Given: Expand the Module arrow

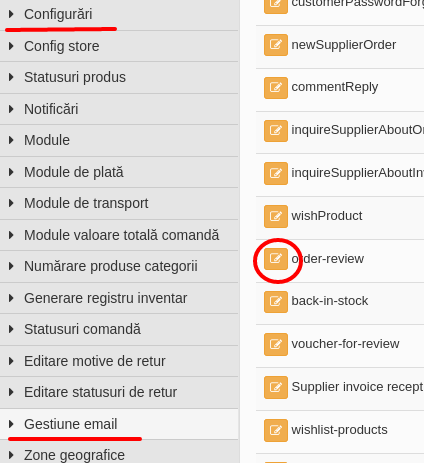Looking at the screenshot, I should pos(11,140).
